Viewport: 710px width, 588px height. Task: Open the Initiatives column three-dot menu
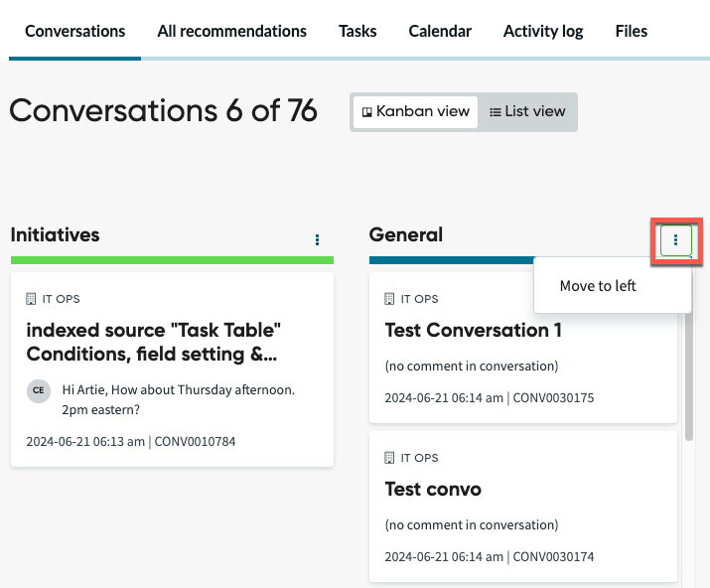pos(317,239)
